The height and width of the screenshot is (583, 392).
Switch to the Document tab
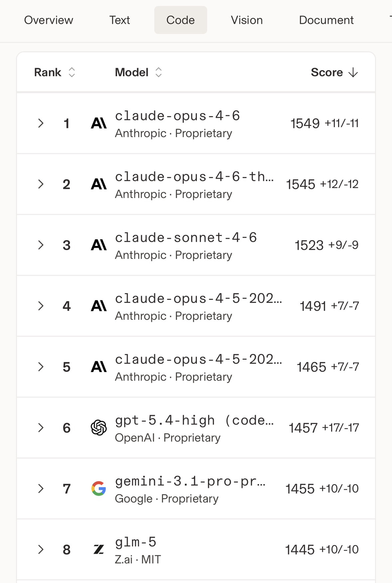tap(326, 20)
